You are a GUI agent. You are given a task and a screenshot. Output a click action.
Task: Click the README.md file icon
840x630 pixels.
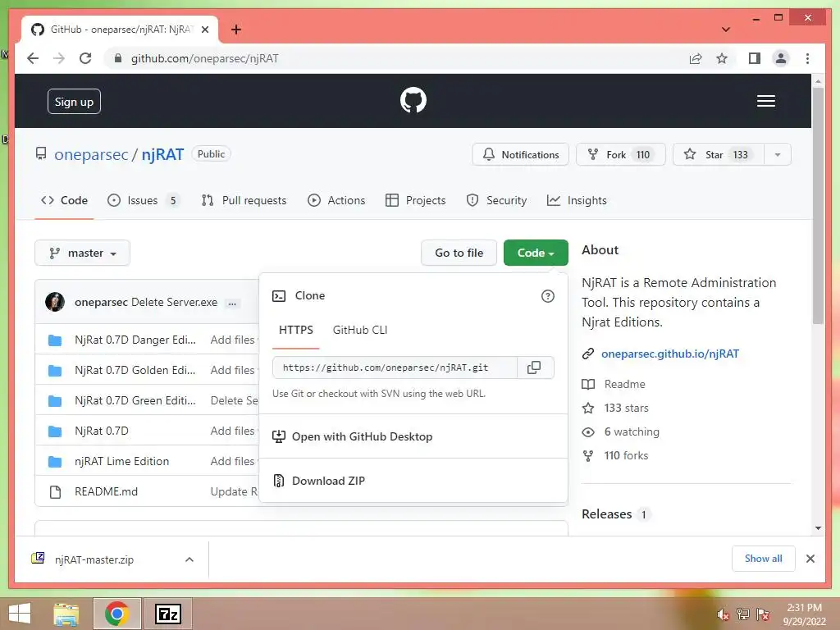pos(55,492)
